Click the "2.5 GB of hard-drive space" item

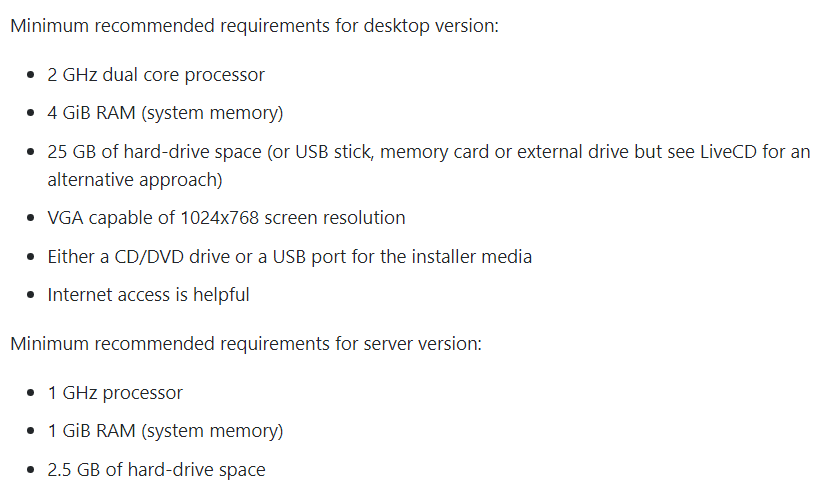156,470
